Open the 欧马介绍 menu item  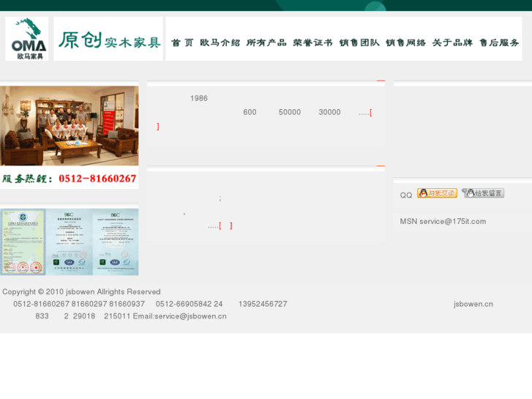coord(220,42)
